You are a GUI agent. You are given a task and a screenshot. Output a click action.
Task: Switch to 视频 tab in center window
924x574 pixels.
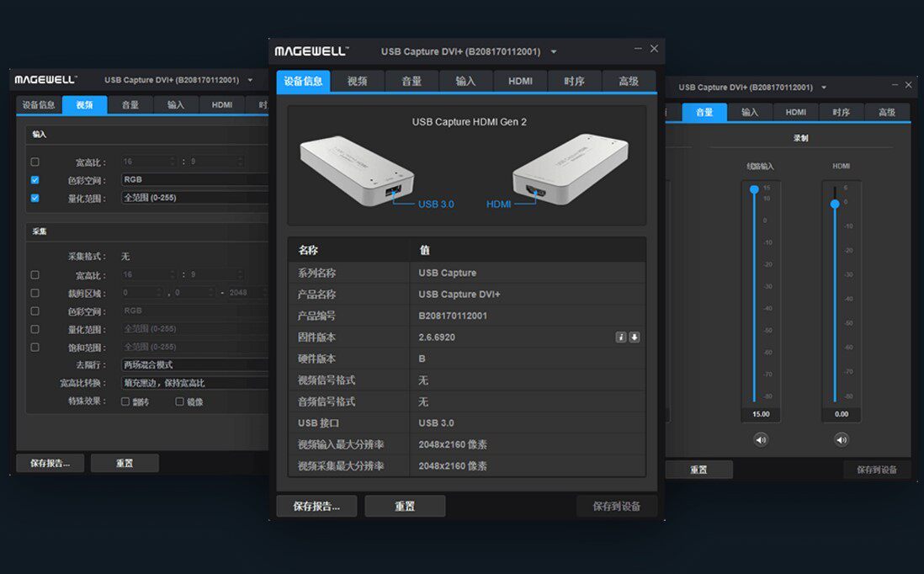point(357,82)
